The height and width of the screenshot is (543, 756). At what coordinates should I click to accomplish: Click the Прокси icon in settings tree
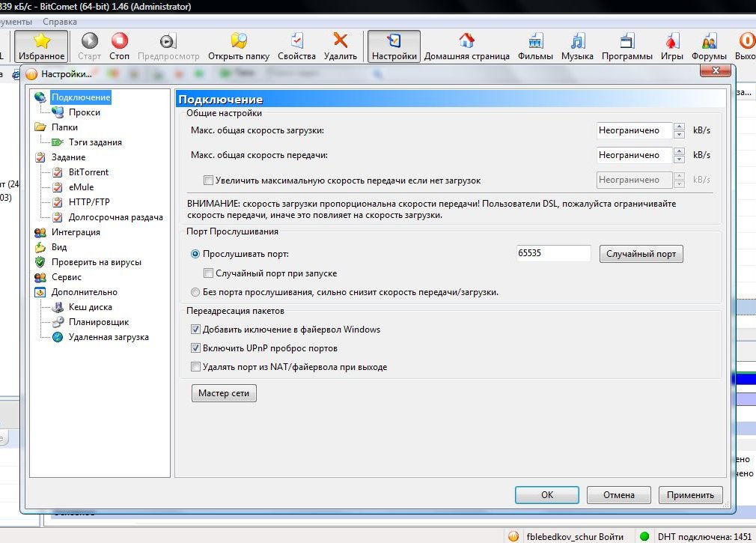tap(58, 112)
